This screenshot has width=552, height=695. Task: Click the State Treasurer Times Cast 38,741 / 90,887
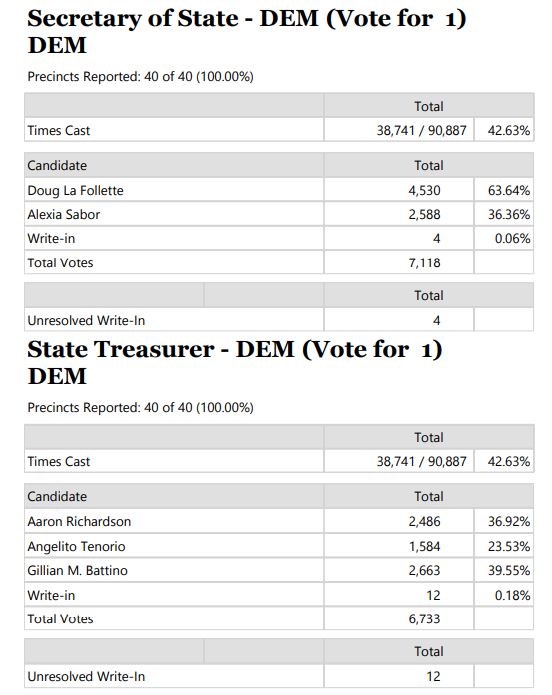422,461
